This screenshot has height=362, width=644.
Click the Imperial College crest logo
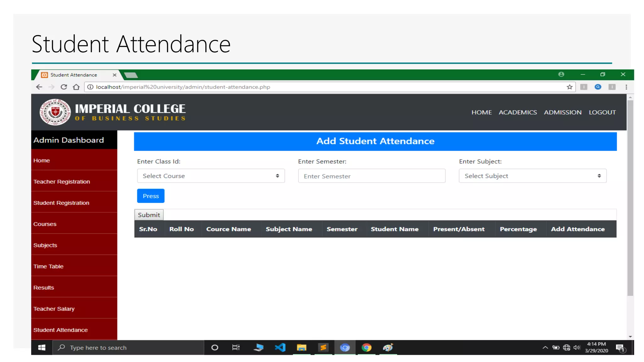pos(55,112)
